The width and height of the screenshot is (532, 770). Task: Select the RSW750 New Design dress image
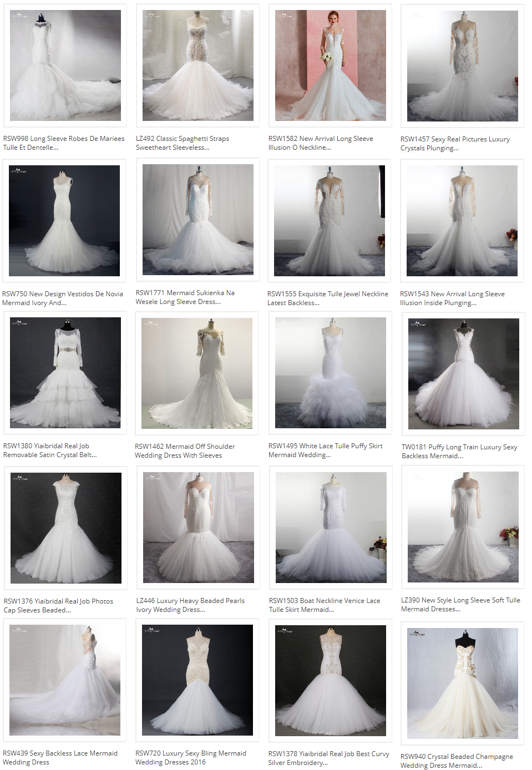point(64,220)
